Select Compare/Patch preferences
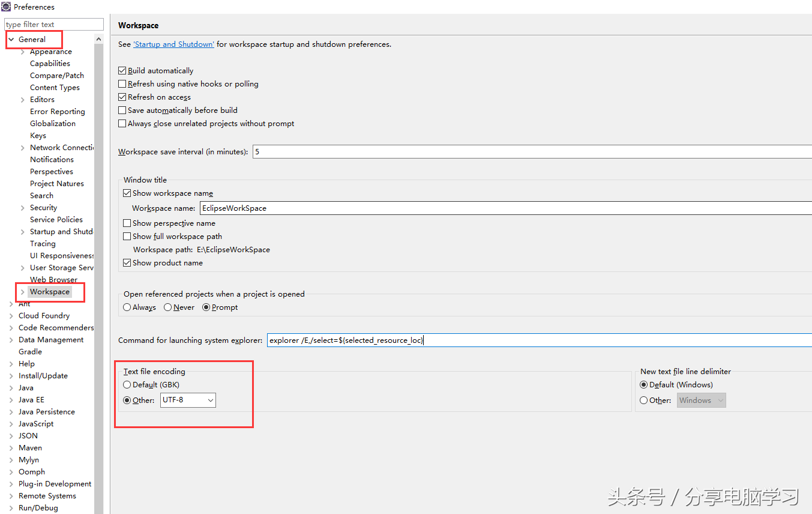 pos(57,76)
